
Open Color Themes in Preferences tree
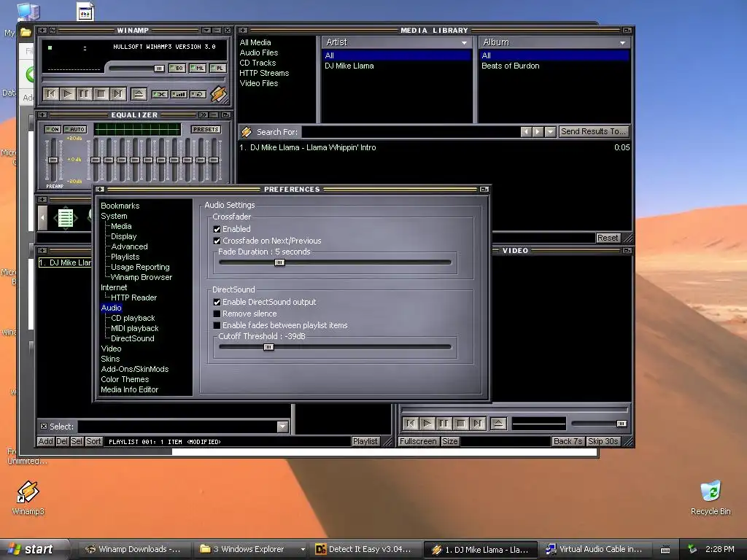[x=125, y=379]
